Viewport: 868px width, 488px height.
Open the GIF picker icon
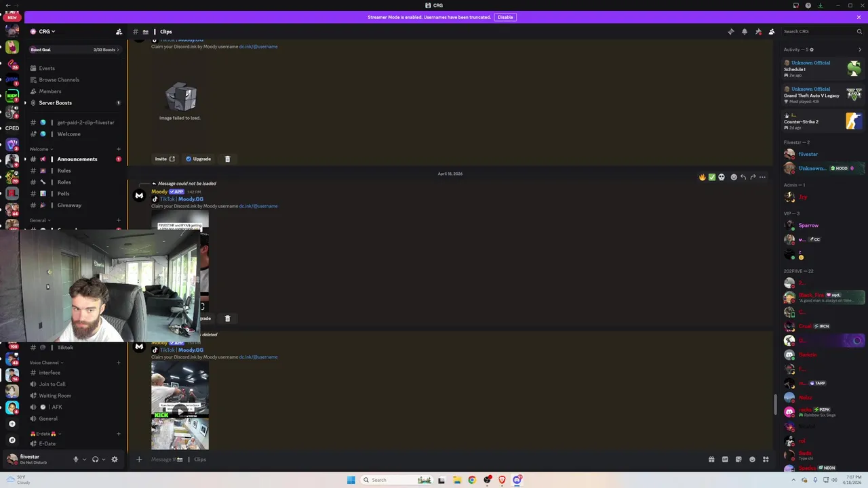pos(725,460)
